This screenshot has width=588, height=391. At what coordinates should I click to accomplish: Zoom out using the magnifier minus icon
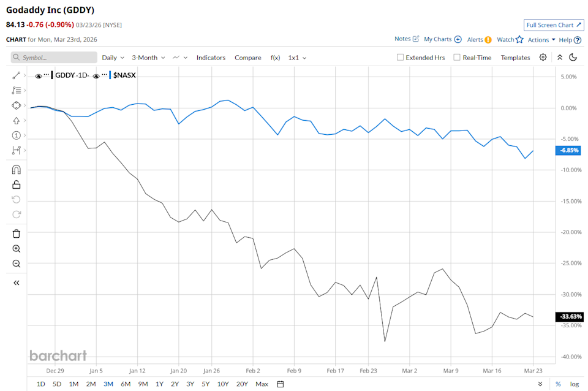(17, 264)
